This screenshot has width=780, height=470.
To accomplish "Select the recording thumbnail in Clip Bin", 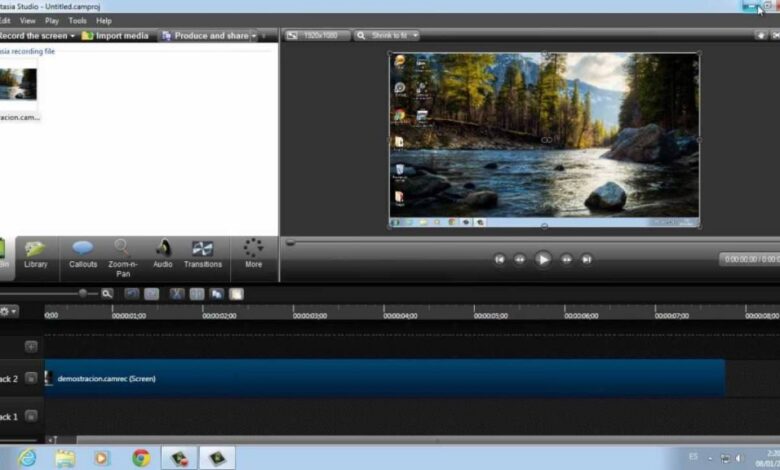I will [x=18, y=84].
